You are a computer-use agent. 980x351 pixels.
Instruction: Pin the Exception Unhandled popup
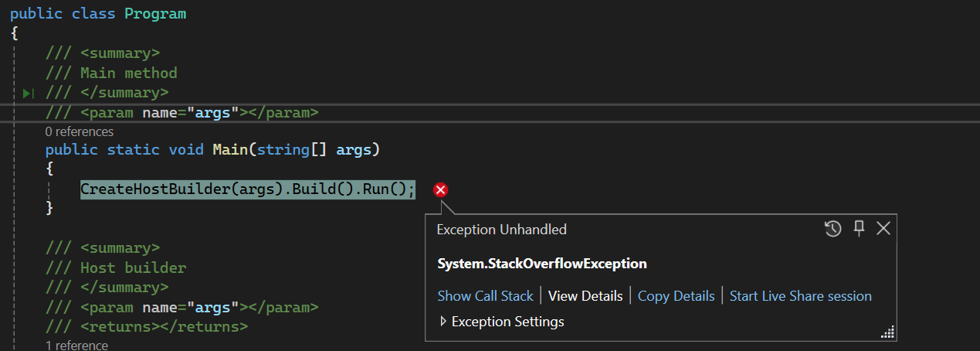point(859,228)
